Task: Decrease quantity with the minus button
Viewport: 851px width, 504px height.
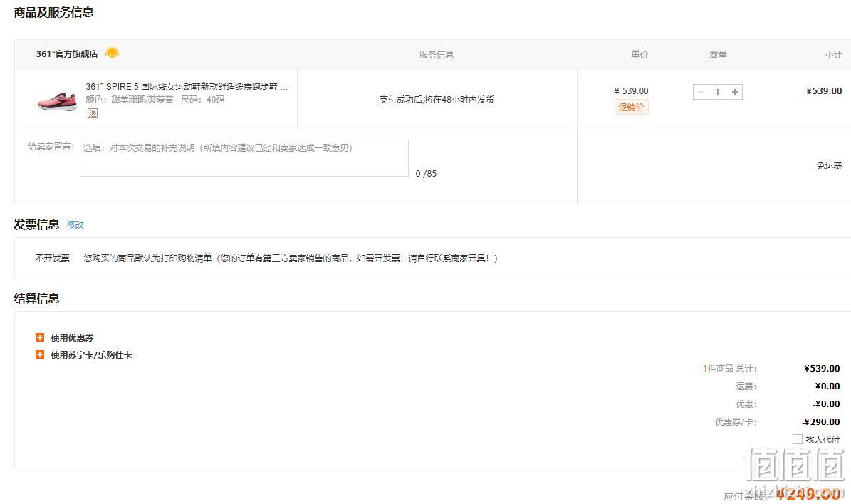Action: point(700,92)
